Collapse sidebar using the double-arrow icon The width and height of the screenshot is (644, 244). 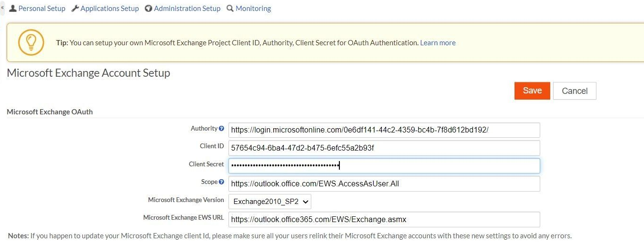tap(2, 8)
